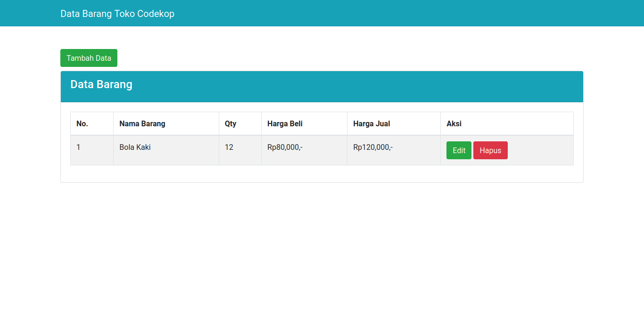Screen dimensions: 644x327
Task: Select the row number 1 cell
Action: (x=79, y=147)
